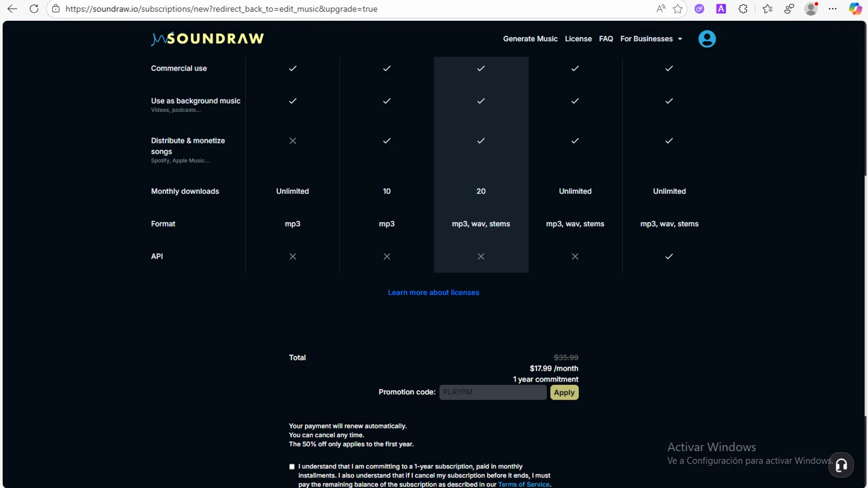Open the Terms of Service link
Image resolution: width=868 pixels, height=488 pixels.
click(524, 485)
